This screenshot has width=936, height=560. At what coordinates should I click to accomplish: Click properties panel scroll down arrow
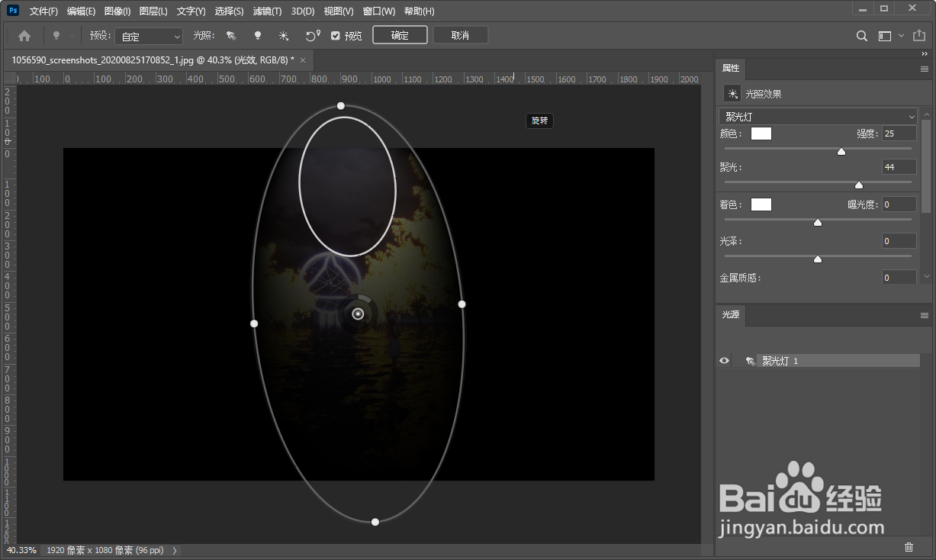tap(926, 277)
